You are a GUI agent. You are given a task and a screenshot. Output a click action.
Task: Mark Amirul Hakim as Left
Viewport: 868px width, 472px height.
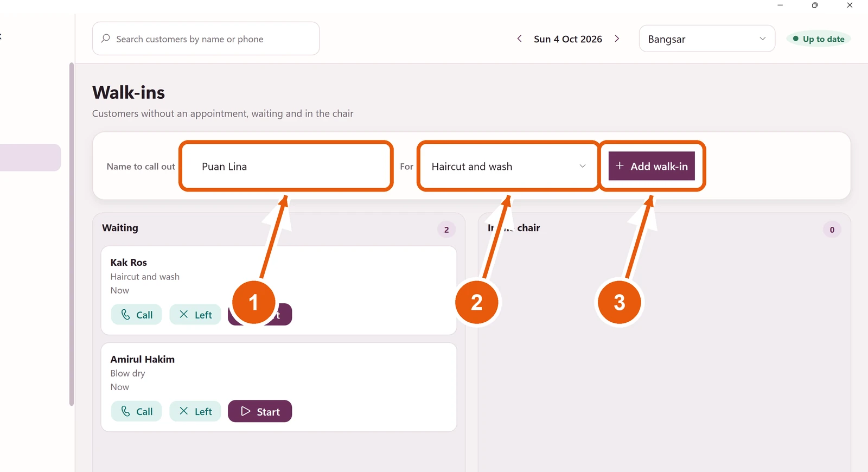(195, 411)
